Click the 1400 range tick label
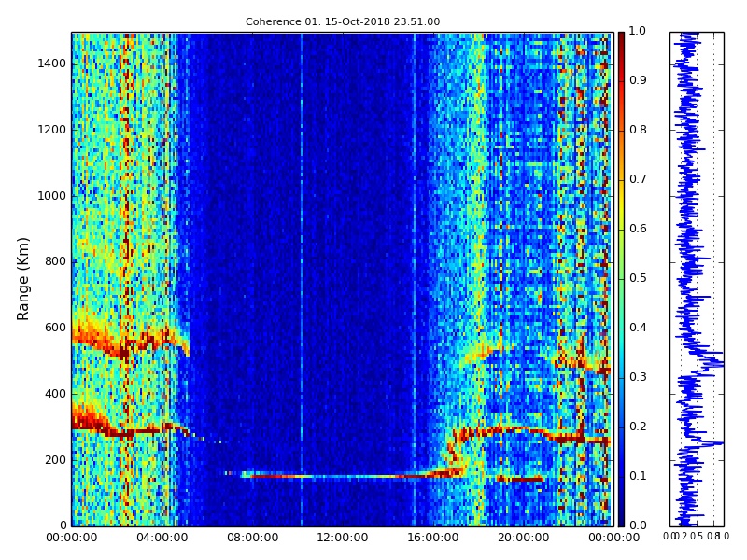747x560 pixels. tap(52, 63)
